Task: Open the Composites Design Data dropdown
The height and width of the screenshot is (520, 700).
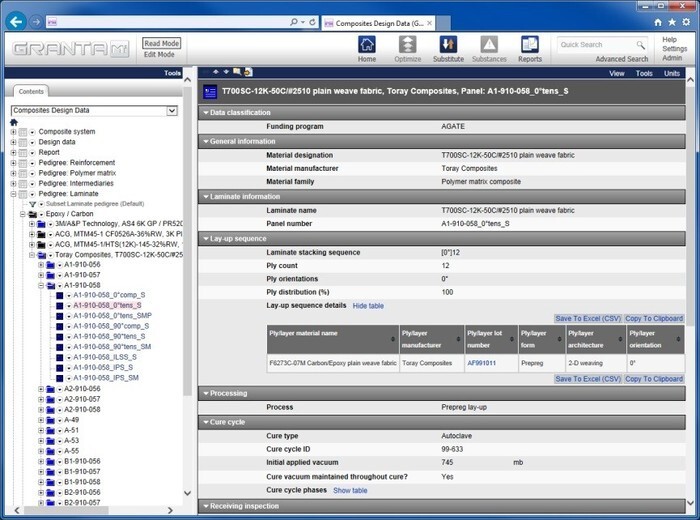Action: pyautogui.click(x=172, y=110)
